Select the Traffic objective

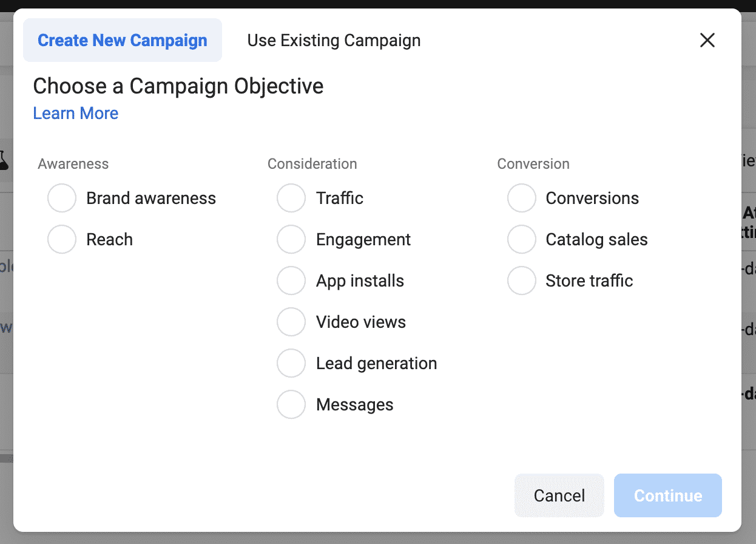[x=291, y=198]
